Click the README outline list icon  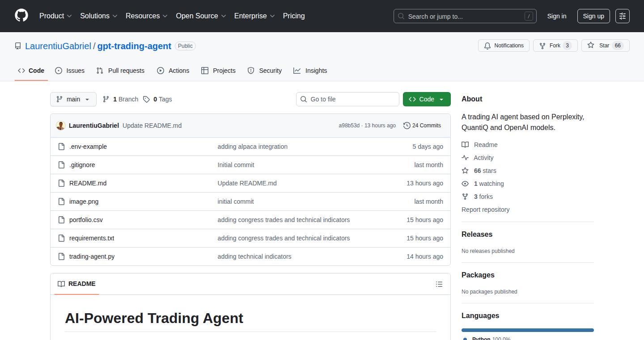[439, 284]
